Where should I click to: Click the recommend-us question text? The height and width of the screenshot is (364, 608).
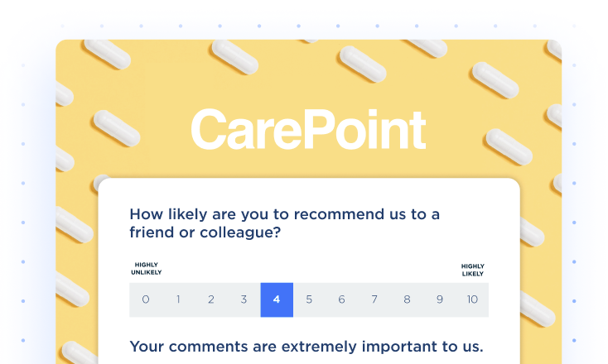285,223
